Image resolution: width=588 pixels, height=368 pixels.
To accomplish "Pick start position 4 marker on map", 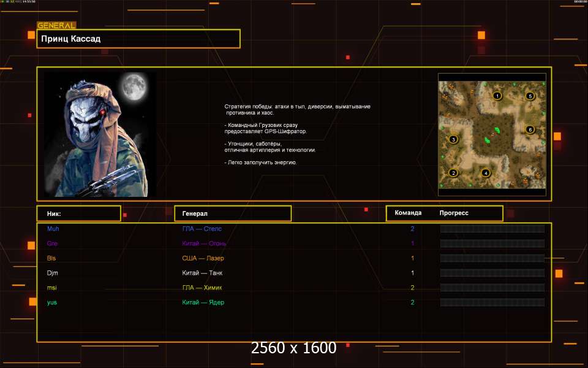I will point(486,173).
